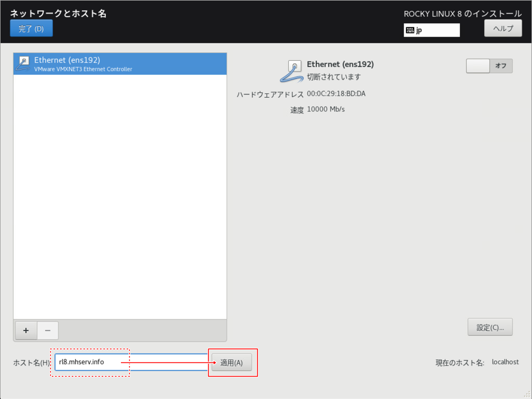The height and width of the screenshot is (399, 532).
Task: Click the jp keyboard layout indicator
Action: (431, 30)
